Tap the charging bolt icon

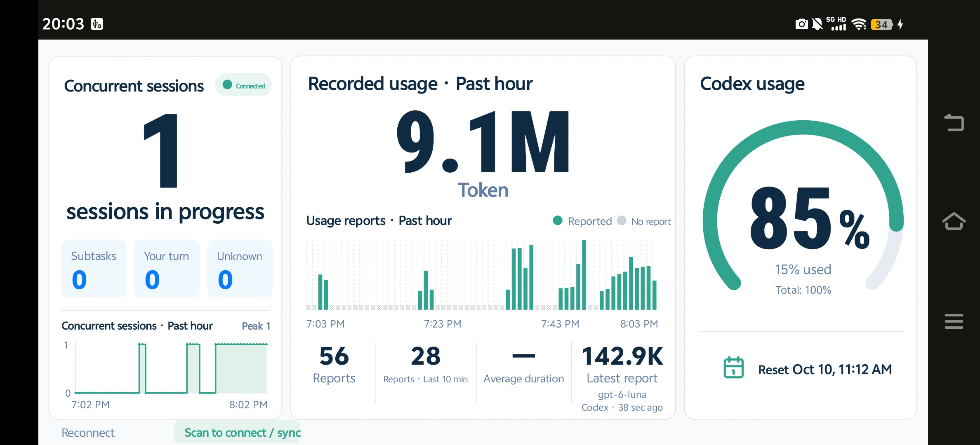pyautogui.click(x=900, y=24)
